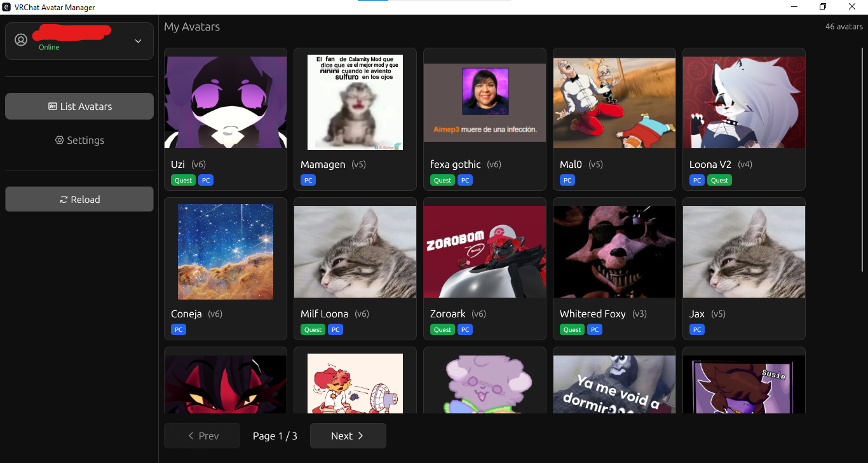868x463 pixels.
Task: Click the (v5) version label beside Mamagen
Action: tap(358, 164)
